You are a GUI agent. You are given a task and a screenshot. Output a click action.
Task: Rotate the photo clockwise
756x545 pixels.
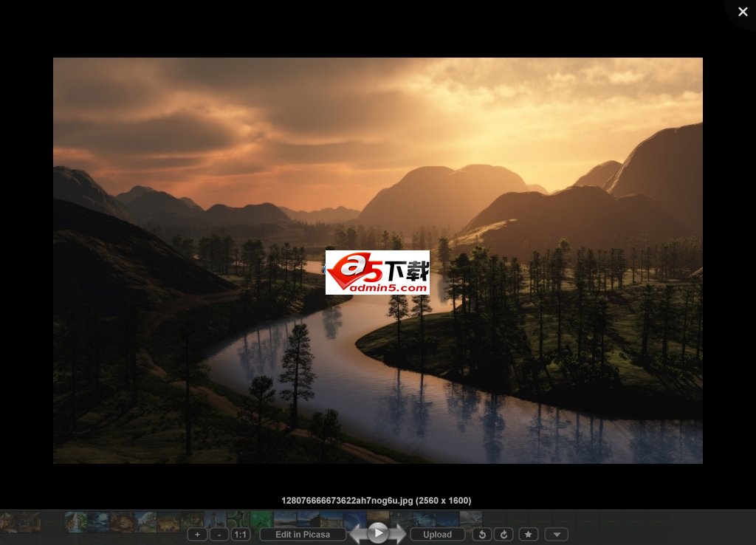coord(504,535)
